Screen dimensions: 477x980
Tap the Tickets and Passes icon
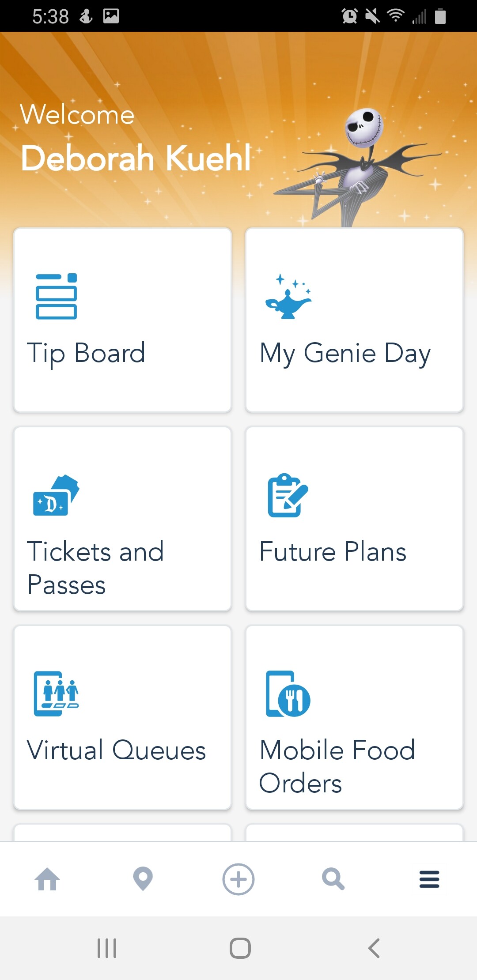[56, 495]
